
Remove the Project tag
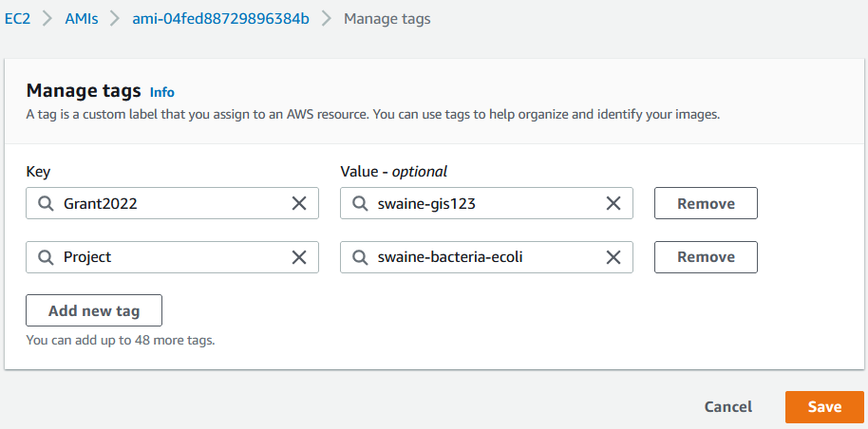point(706,257)
